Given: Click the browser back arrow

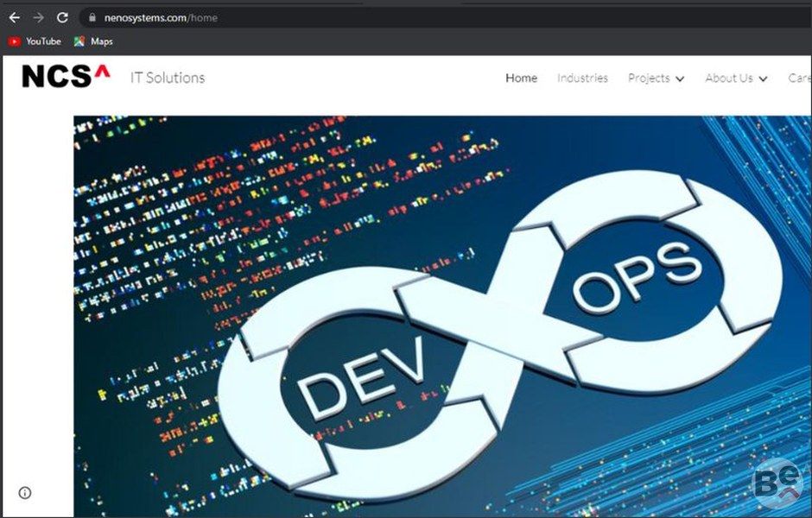Looking at the screenshot, I should [14, 17].
